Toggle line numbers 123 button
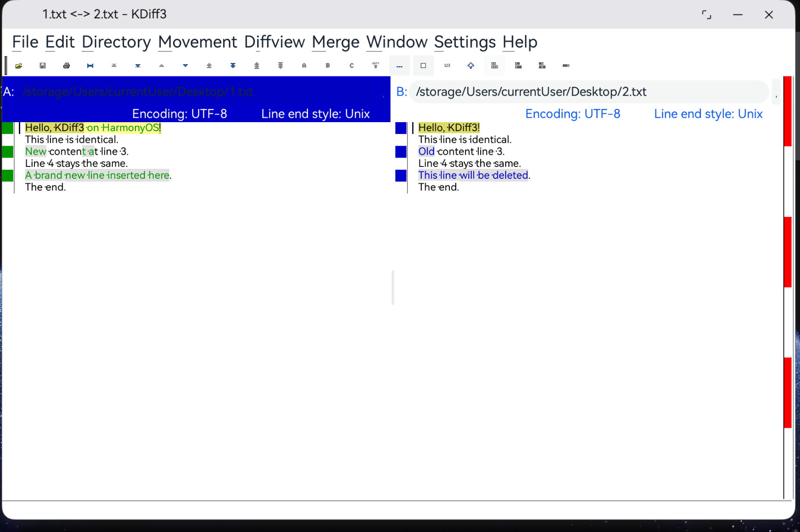The height and width of the screenshot is (532, 800). (x=447, y=66)
